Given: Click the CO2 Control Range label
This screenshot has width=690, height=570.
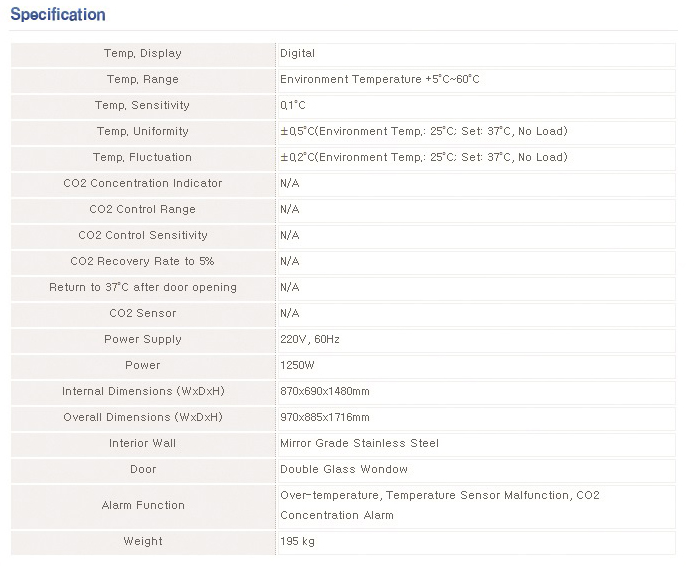Looking at the screenshot, I should click(x=143, y=210).
